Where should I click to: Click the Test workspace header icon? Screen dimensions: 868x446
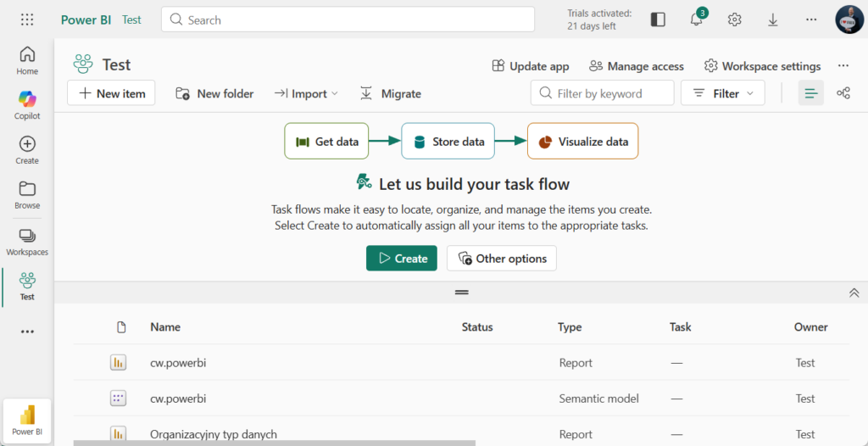pyautogui.click(x=83, y=64)
